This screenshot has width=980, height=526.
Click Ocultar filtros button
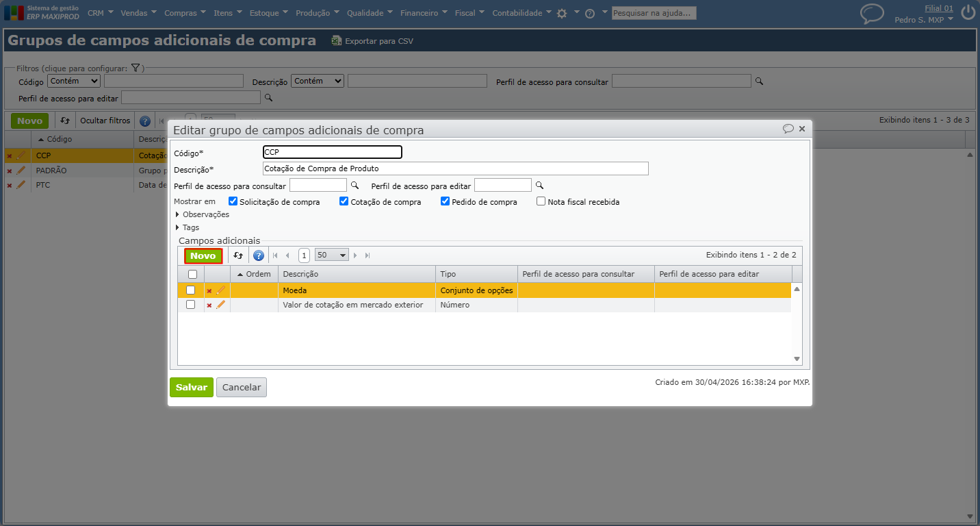tap(105, 121)
